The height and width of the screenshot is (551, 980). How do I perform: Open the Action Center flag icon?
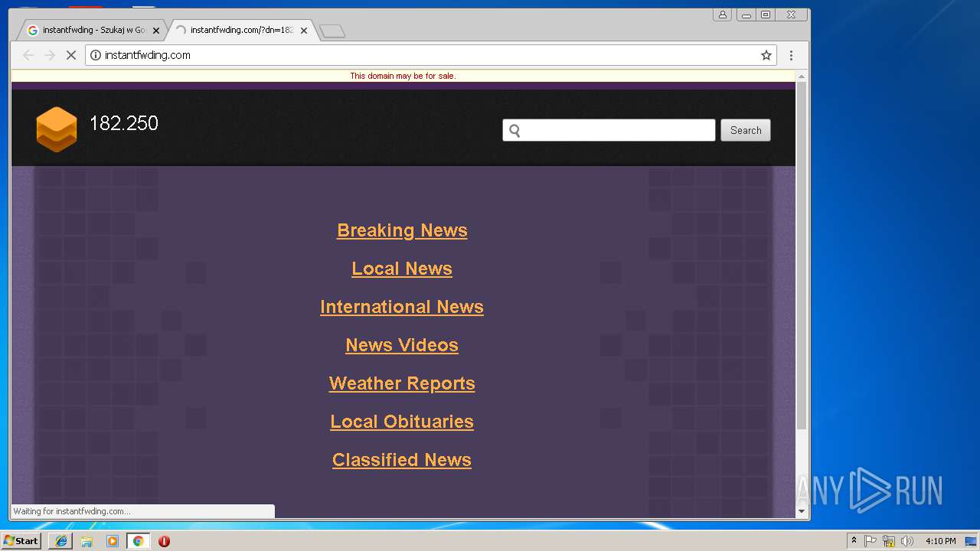[x=871, y=541]
